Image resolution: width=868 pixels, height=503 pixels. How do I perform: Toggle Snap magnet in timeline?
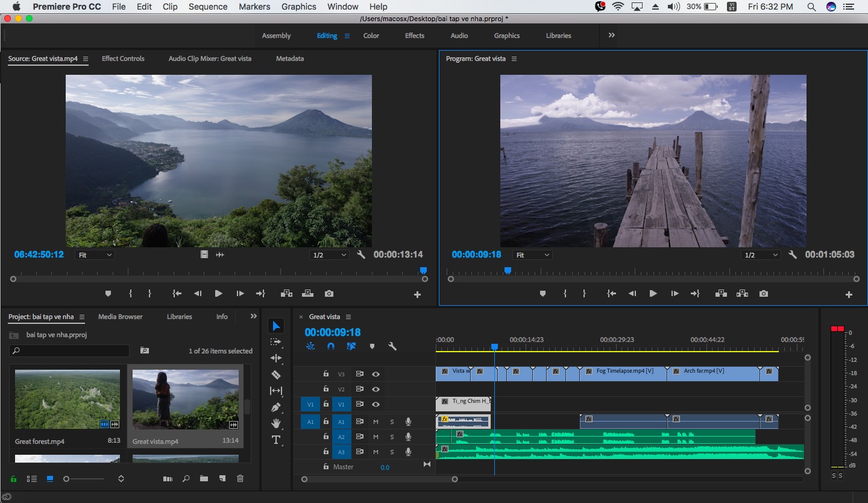pos(331,346)
